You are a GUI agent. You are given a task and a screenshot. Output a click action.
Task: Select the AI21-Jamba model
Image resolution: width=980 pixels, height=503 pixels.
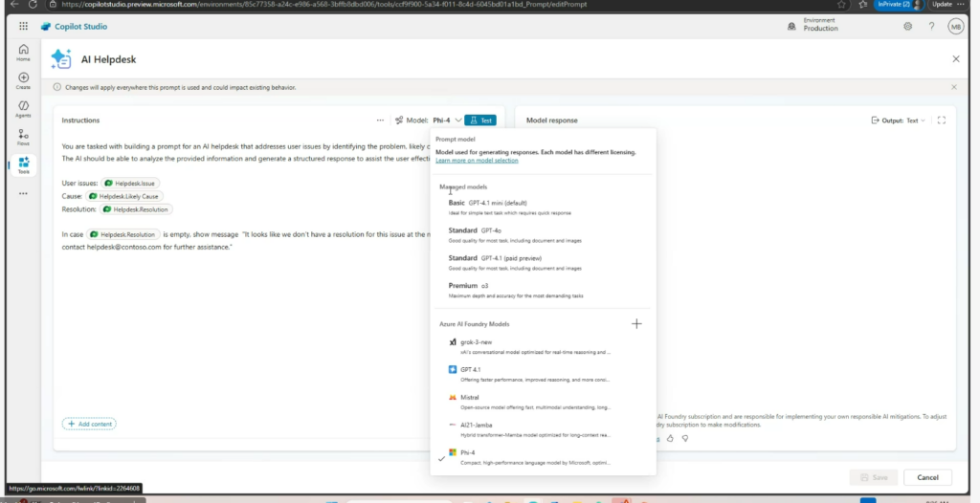point(543,429)
